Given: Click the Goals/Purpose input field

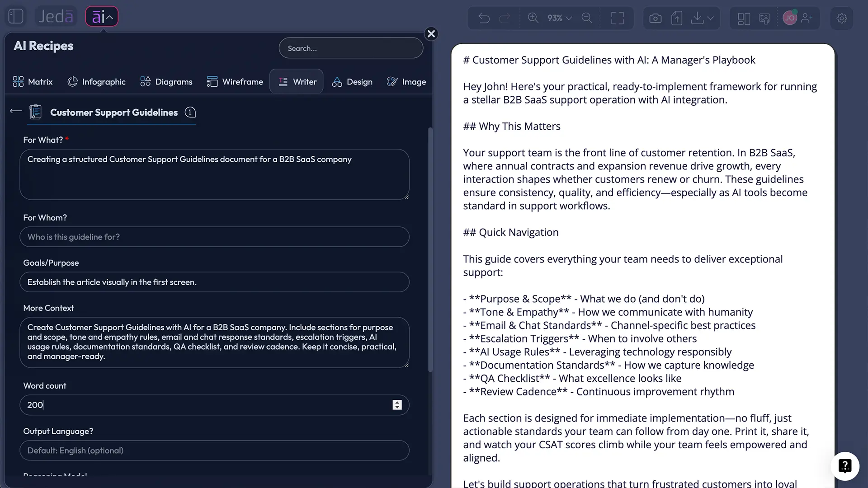Looking at the screenshot, I should point(214,282).
